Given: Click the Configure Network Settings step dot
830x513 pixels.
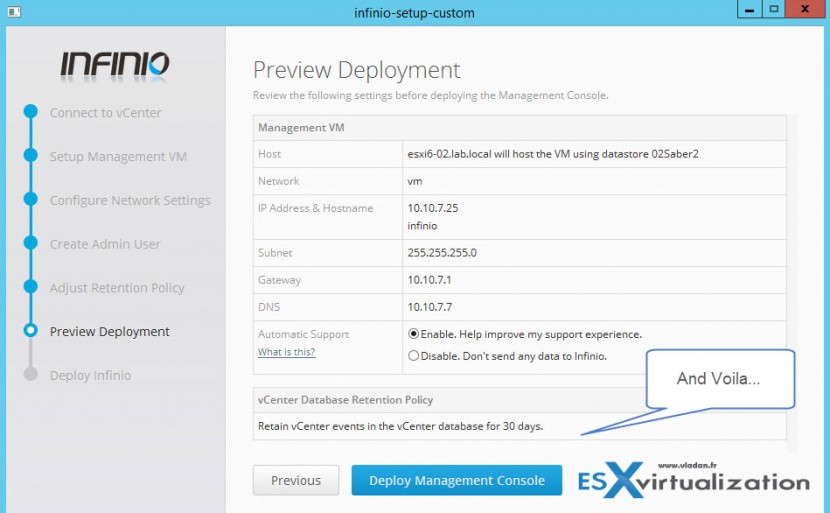Looking at the screenshot, I should tap(31, 199).
